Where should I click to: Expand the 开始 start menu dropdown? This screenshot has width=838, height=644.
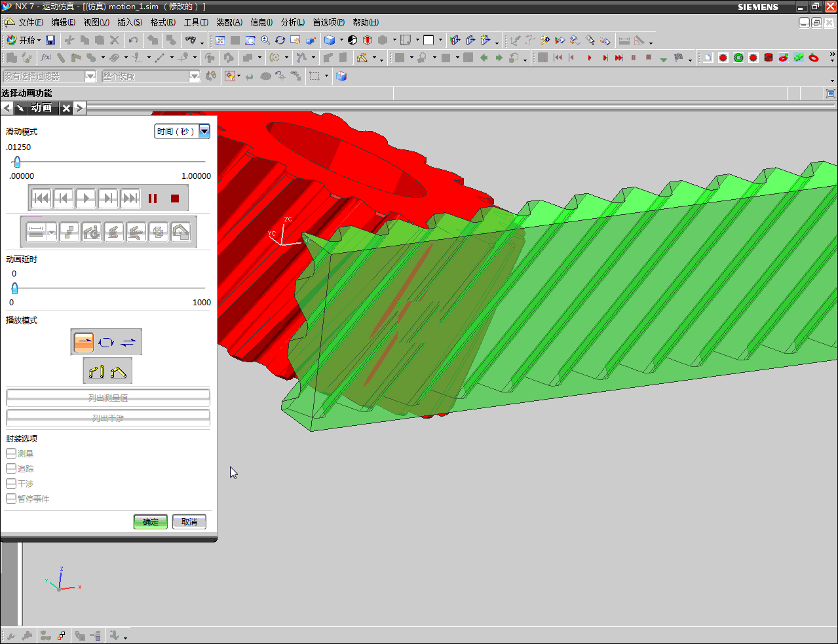(39, 41)
